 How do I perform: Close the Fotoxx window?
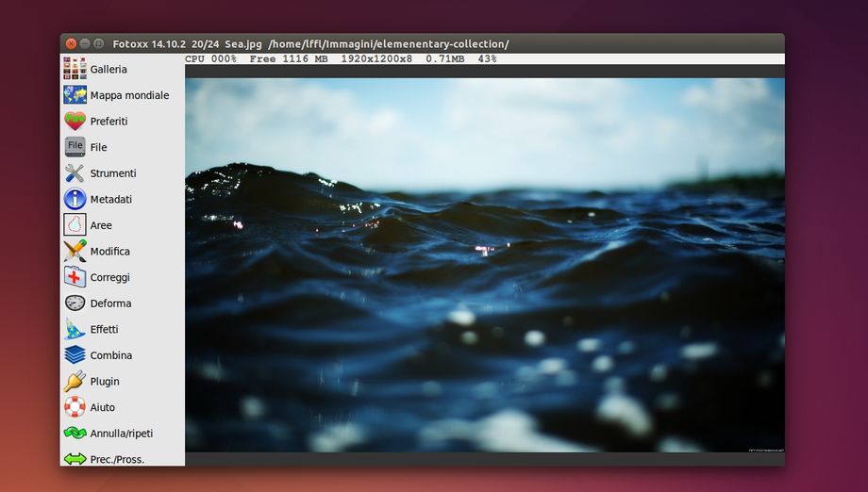click(71, 43)
